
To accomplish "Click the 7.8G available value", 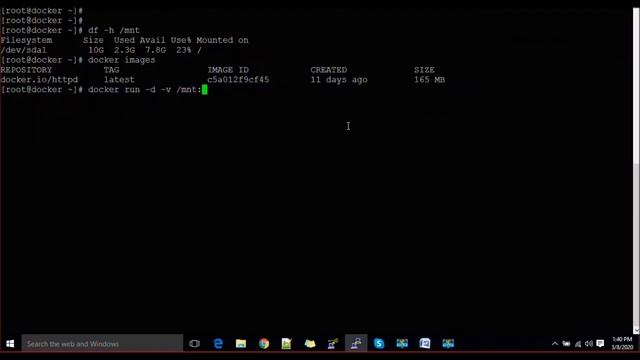I will tap(156, 50).
